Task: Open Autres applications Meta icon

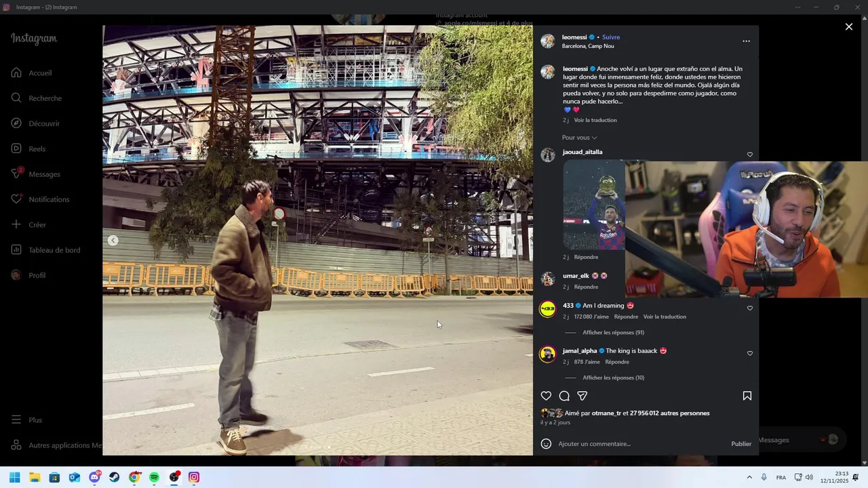Action: click(x=16, y=445)
